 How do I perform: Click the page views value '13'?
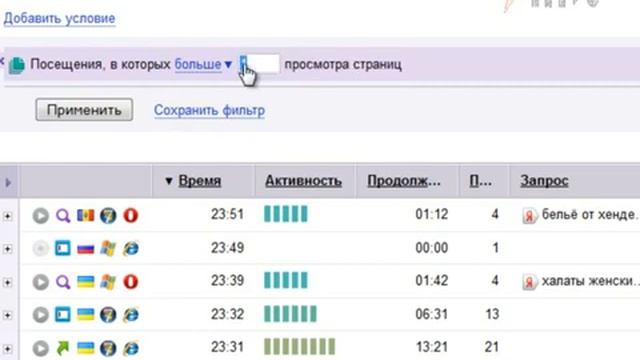coord(492,314)
